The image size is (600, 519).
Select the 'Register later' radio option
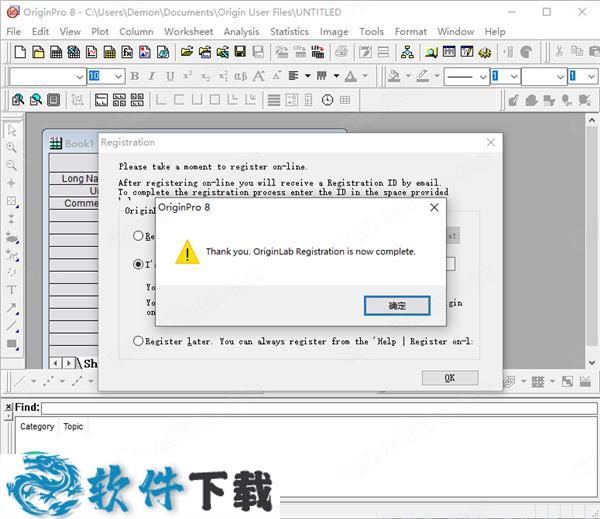click(138, 341)
